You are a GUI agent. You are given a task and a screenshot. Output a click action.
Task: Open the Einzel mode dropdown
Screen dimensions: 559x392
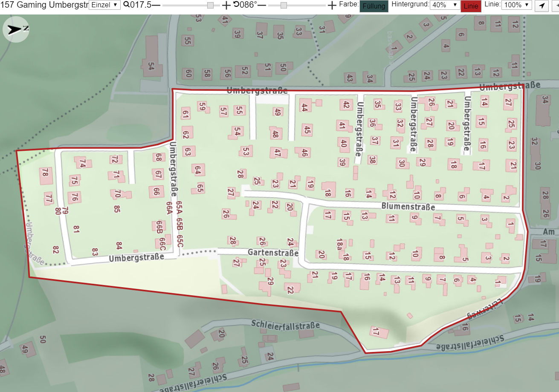point(105,5)
